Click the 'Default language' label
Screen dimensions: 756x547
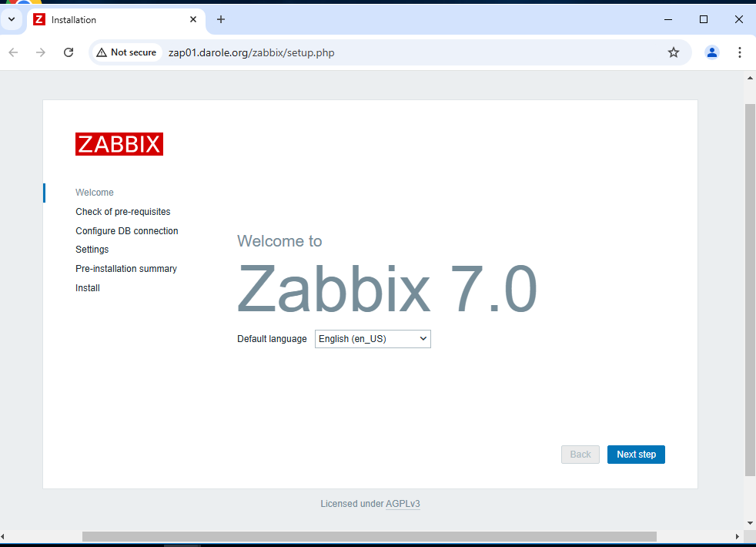click(272, 339)
